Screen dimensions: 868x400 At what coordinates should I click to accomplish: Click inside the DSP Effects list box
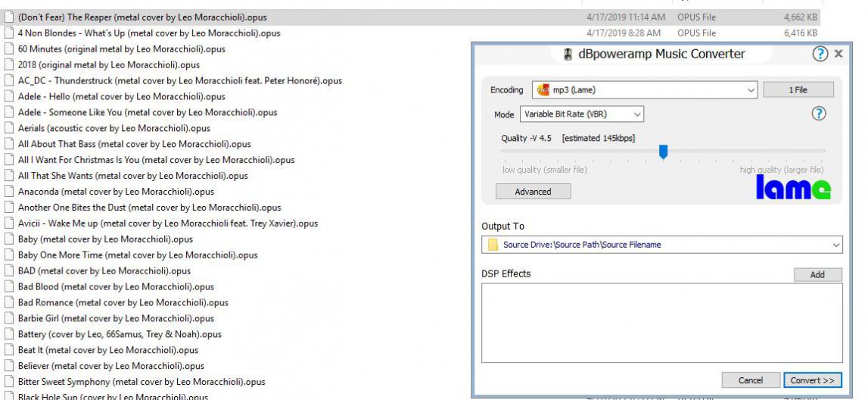pyautogui.click(x=661, y=322)
